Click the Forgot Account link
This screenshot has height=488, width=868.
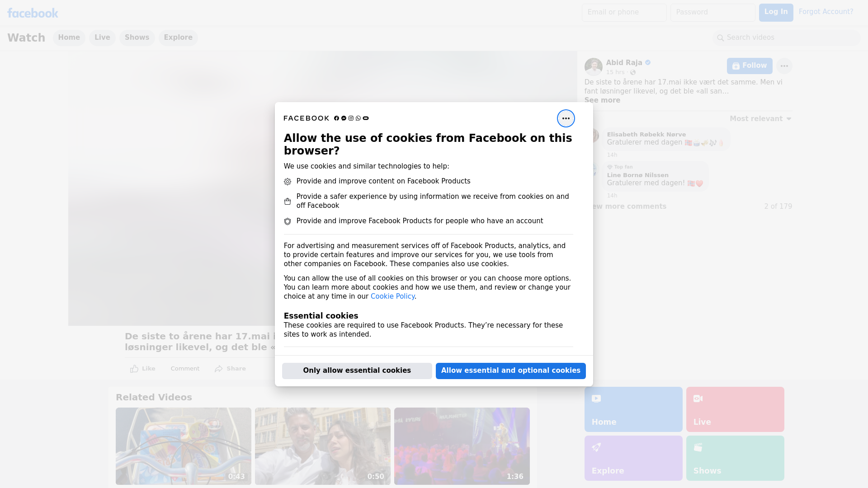[x=826, y=12]
